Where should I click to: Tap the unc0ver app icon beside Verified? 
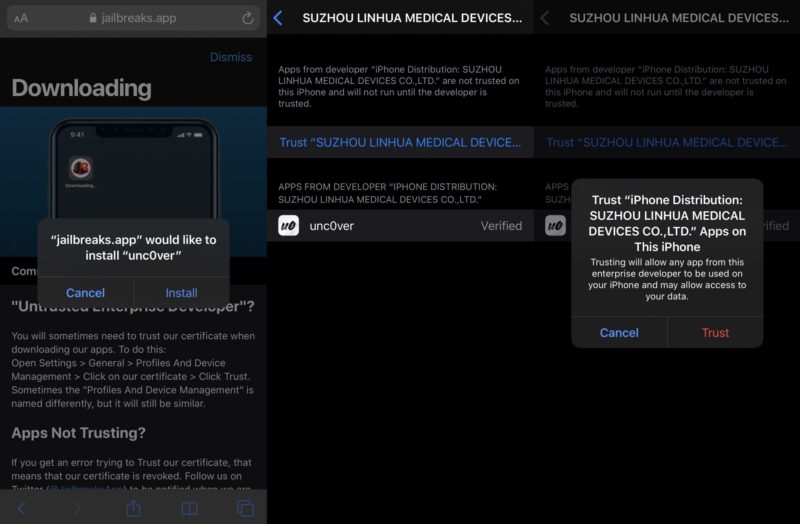point(288,226)
